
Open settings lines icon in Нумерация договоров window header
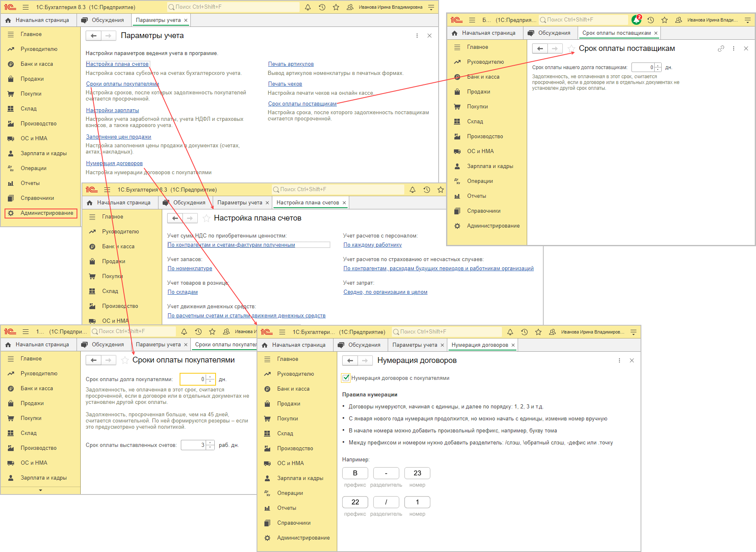(x=633, y=332)
